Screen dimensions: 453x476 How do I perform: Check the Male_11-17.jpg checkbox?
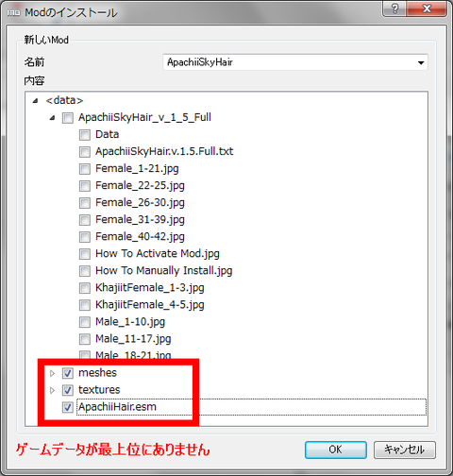(85, 339)
